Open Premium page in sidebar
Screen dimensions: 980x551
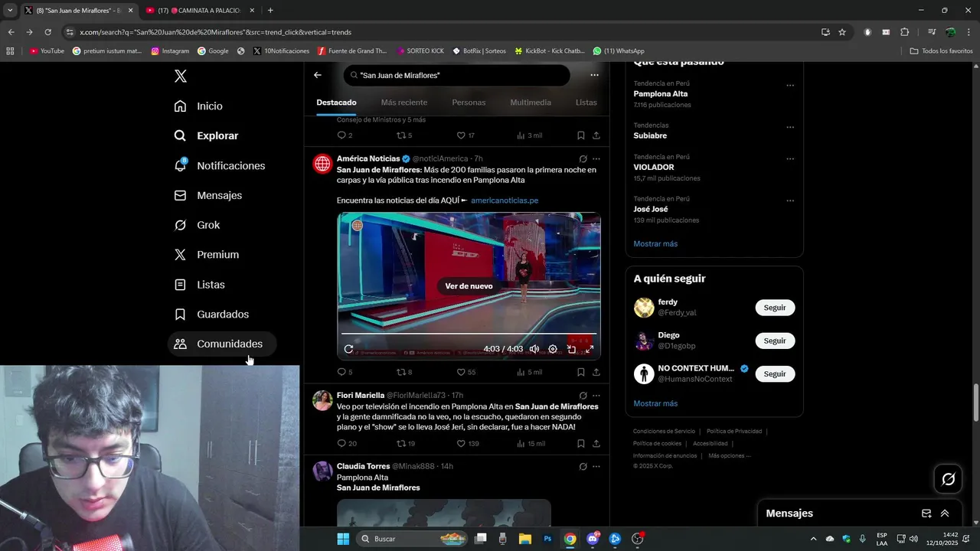pyautogui.click(x=206, y=255)
